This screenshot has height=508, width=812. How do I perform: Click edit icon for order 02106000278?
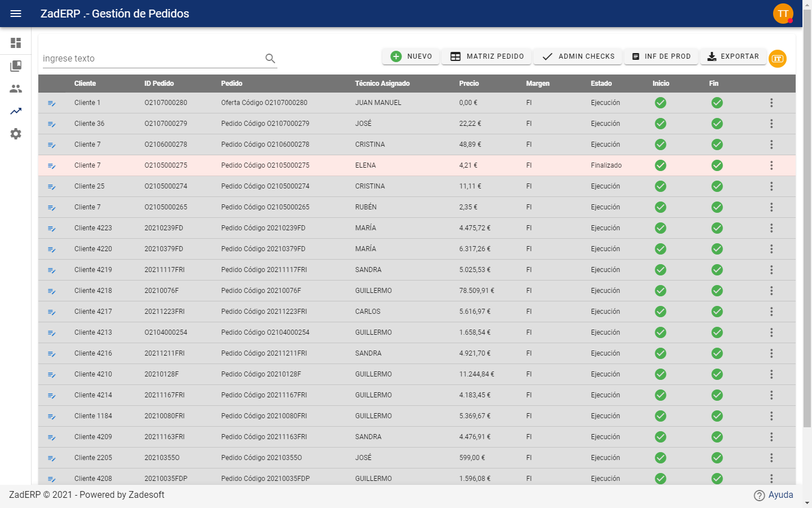pos(51,145)
